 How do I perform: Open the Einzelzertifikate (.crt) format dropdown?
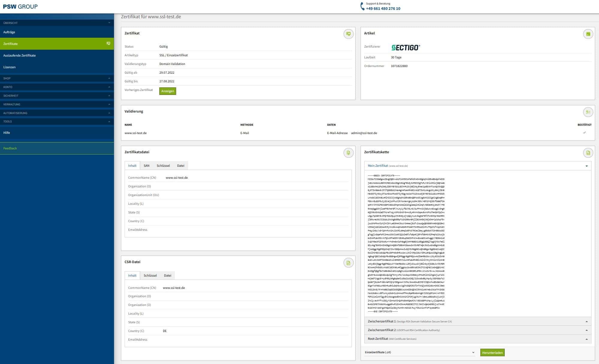pyautogui.click(x=419, y=352)
